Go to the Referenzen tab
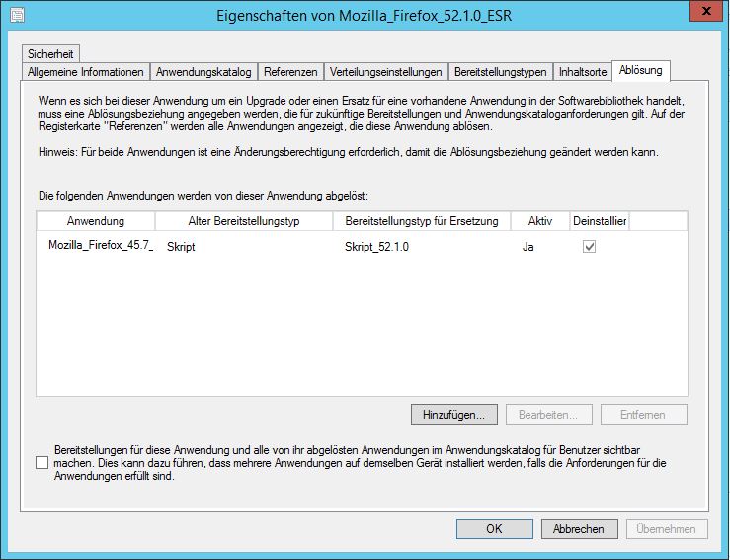 290,72
